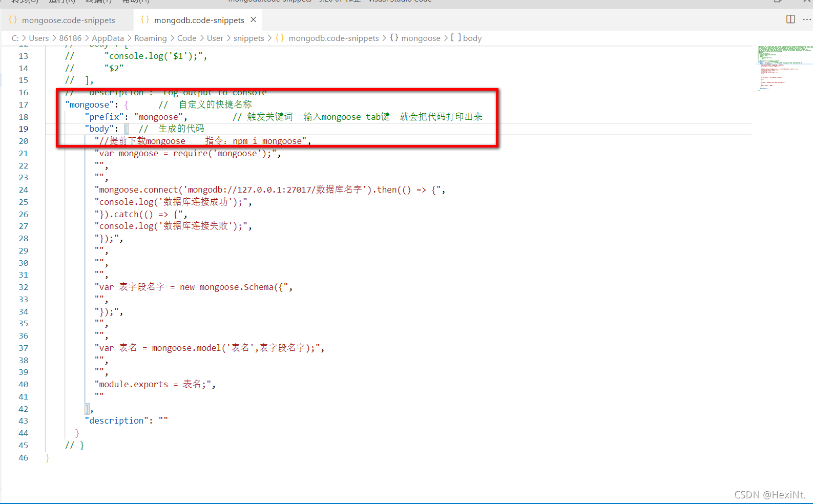Click the "description" key on line 43

click(x=117, y=421)
